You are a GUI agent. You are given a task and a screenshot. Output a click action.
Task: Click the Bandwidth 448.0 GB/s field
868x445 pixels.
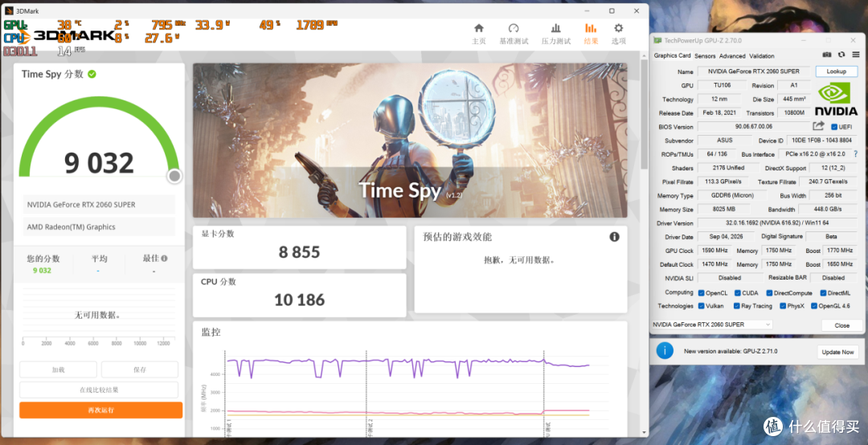(x=828, y=209)
